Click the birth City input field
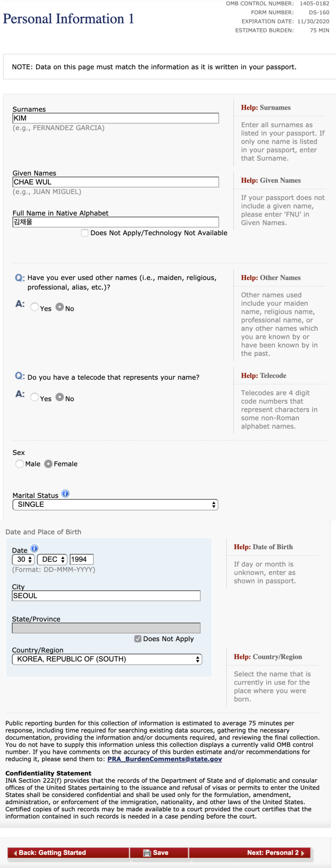The width and height of the screenshot is (336, 868). tap(106, 596)
